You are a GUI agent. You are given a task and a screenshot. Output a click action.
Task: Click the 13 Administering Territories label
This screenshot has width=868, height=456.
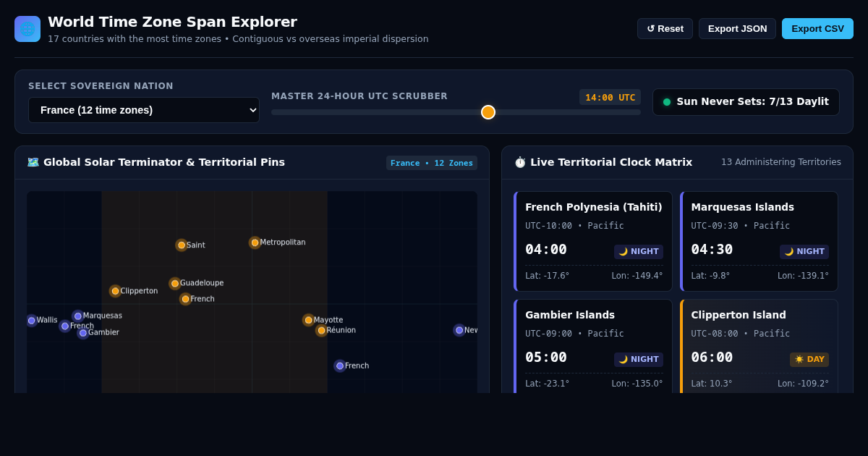tap(781, 162)
